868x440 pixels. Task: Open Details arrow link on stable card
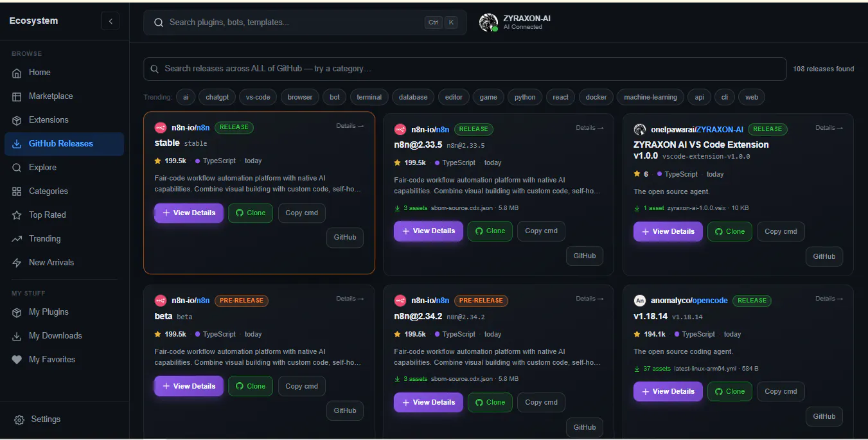(350, 126)
